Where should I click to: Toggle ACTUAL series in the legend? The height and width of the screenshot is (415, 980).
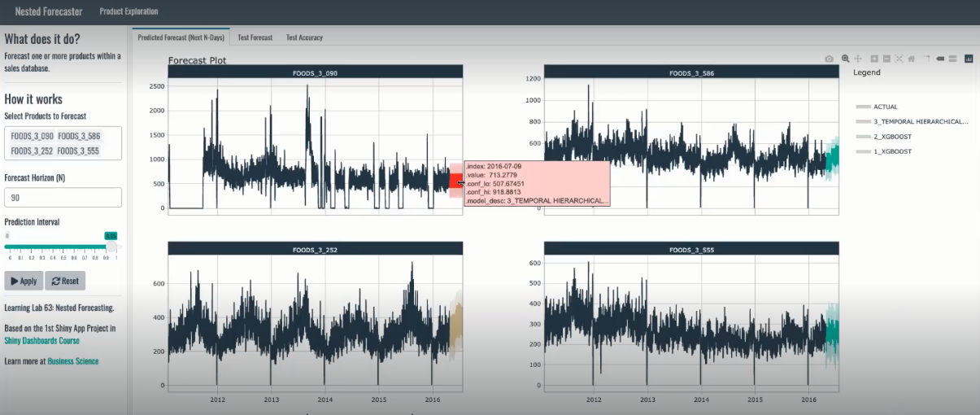(885, 107)
